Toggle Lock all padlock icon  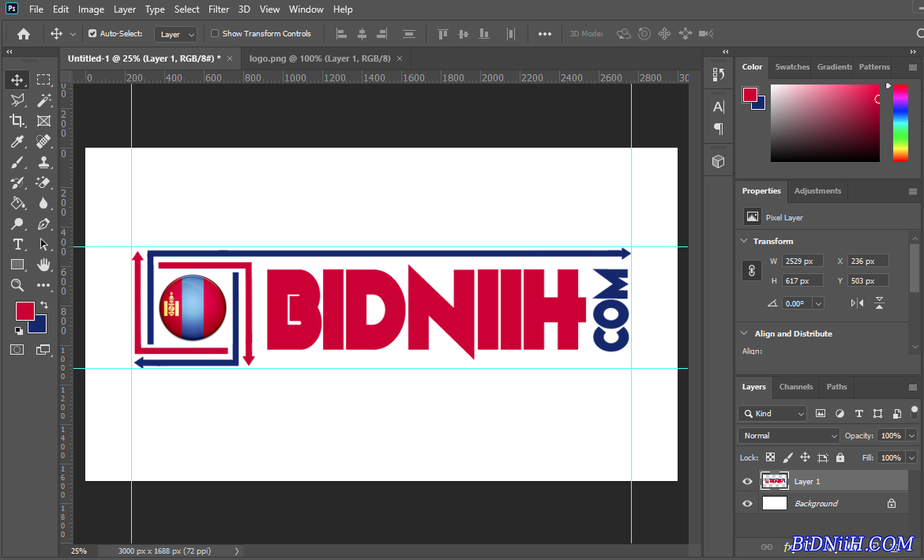[x=840, y=457]
